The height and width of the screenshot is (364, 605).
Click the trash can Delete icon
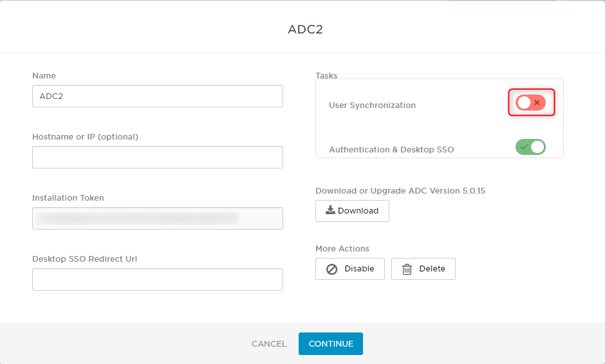pos(407,269)
